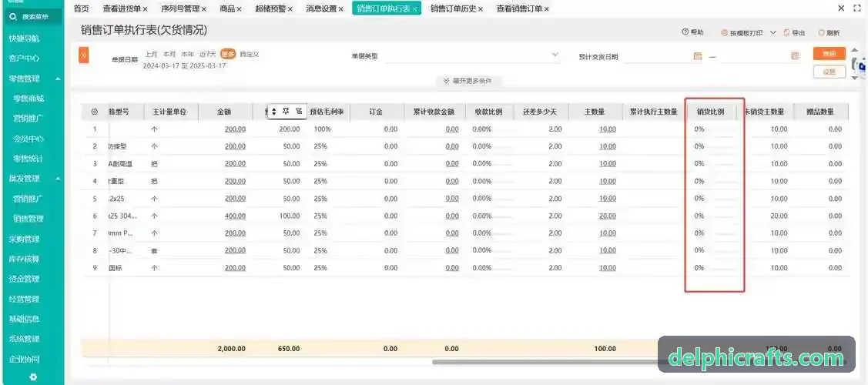The image size is (868, 385).
Task: Click the 100% gross margin cell
Action: click(x=322, y=129)
